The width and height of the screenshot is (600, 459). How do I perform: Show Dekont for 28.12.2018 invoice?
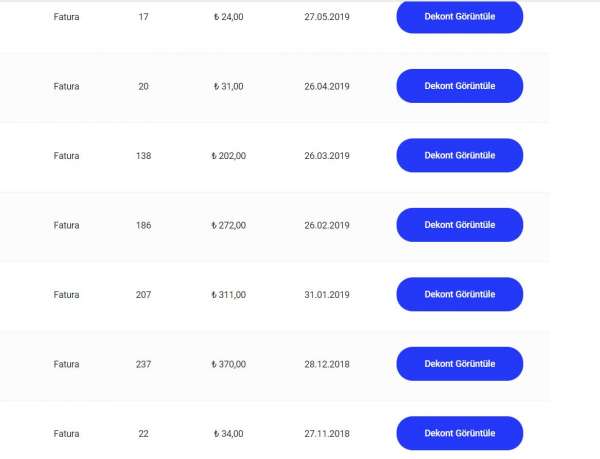pyautogui.click(x=460, y=364)
